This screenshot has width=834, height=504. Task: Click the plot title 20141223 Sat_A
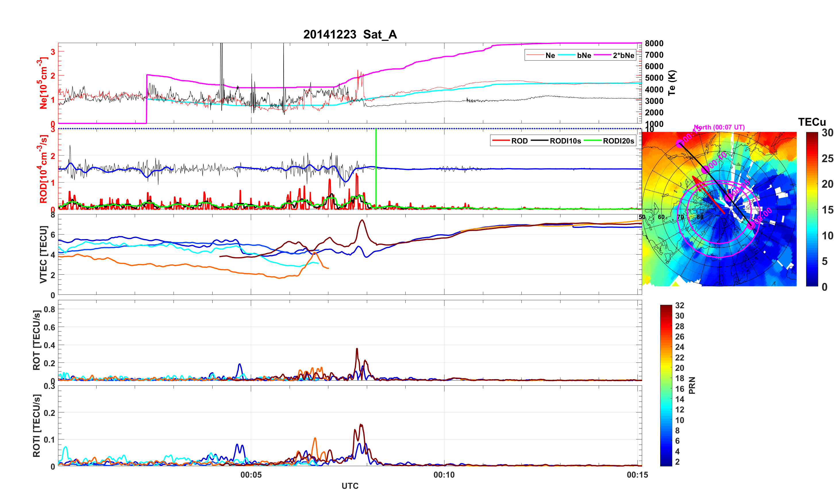point(350,34)
